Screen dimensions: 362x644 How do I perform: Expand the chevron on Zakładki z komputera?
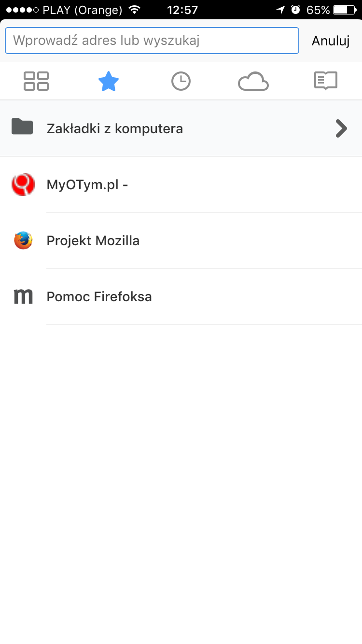pos(341,128)
